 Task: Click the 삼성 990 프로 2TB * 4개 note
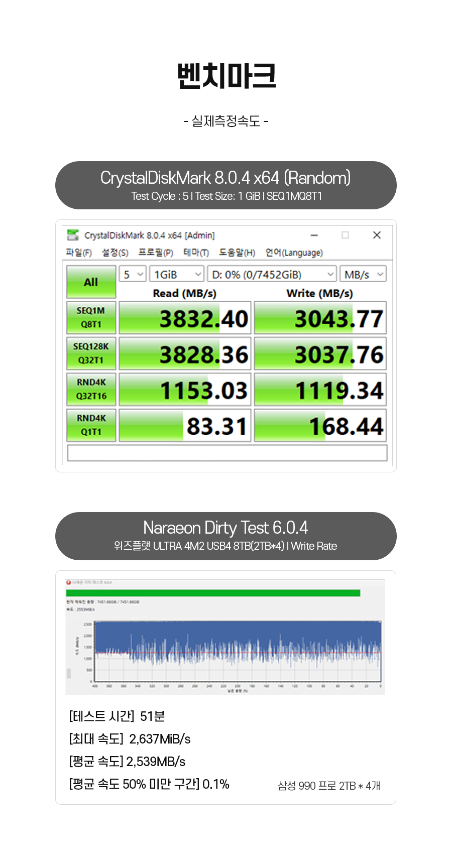(x=329, y=786)
